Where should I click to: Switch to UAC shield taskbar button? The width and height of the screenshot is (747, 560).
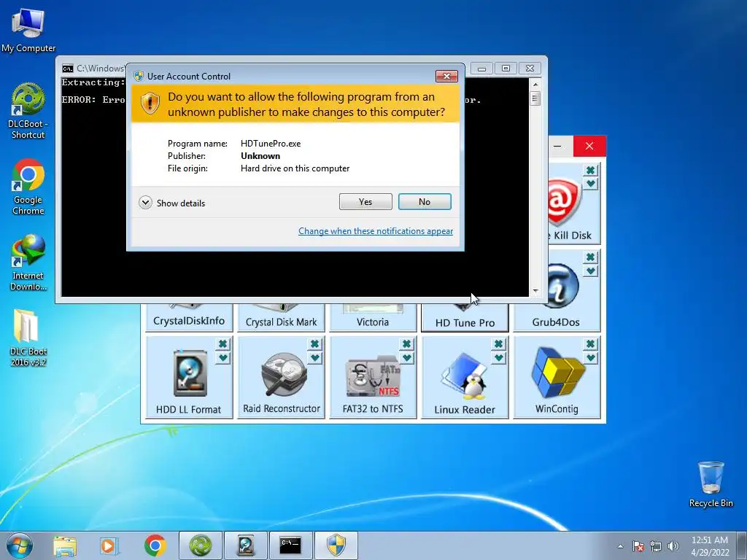[336, 545]
